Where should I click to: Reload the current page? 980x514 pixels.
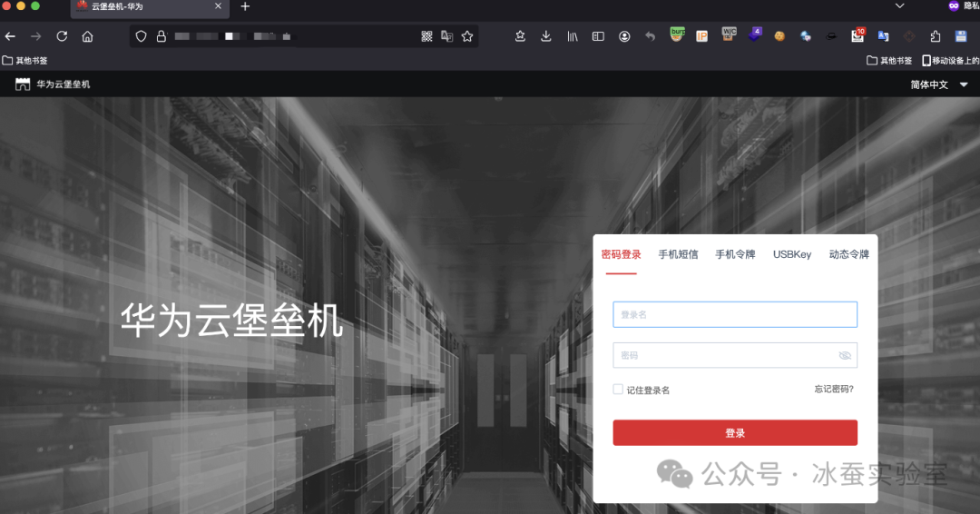pos(62,36)
